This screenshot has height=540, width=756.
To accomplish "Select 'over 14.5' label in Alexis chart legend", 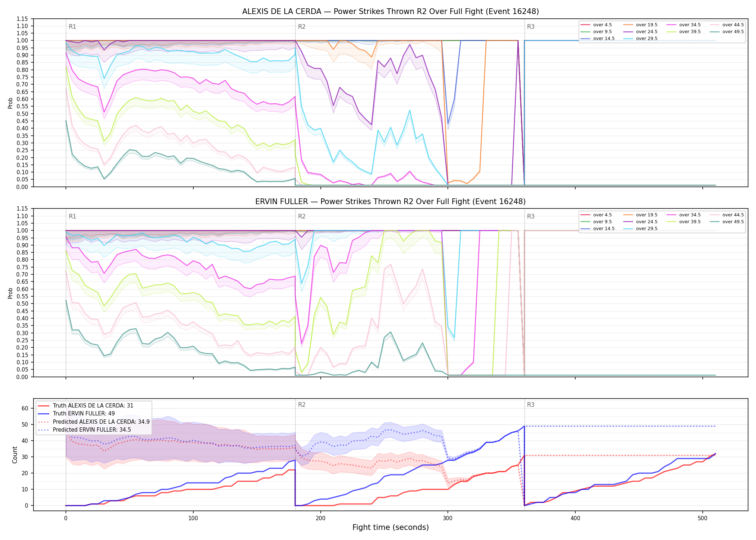I will [604, 39].
